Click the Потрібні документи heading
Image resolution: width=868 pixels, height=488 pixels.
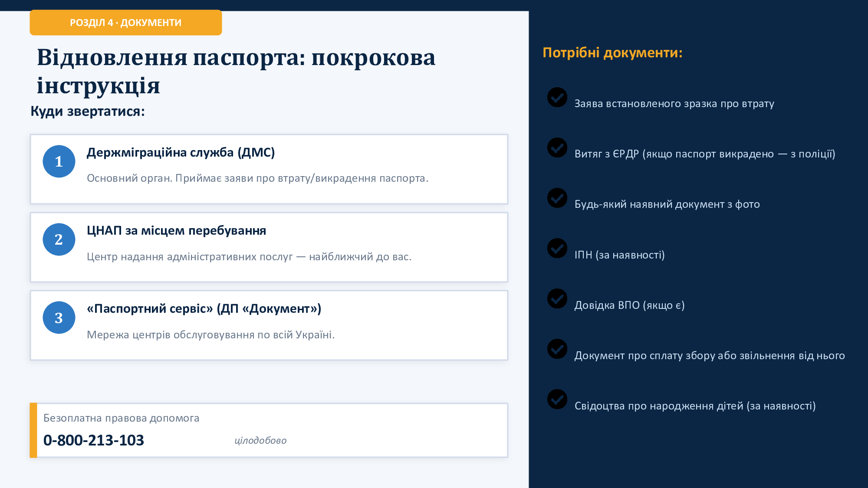pos(612,53)
